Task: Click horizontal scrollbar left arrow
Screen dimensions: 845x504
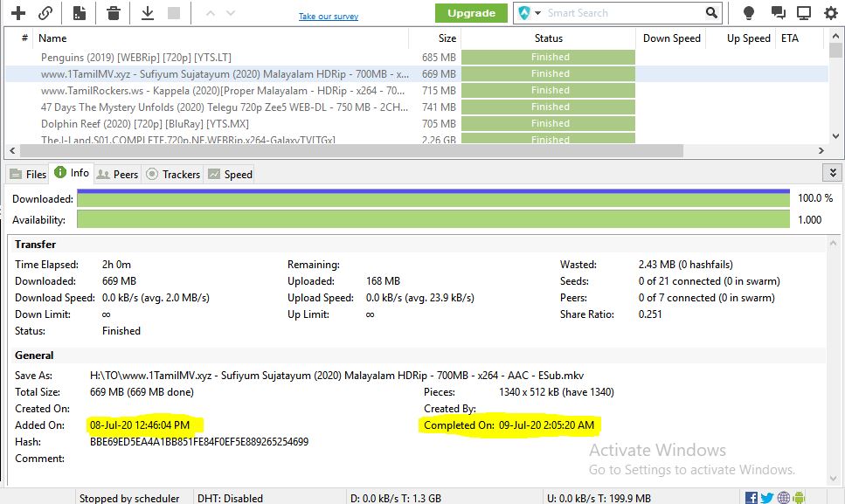Action: coord(13,151)
